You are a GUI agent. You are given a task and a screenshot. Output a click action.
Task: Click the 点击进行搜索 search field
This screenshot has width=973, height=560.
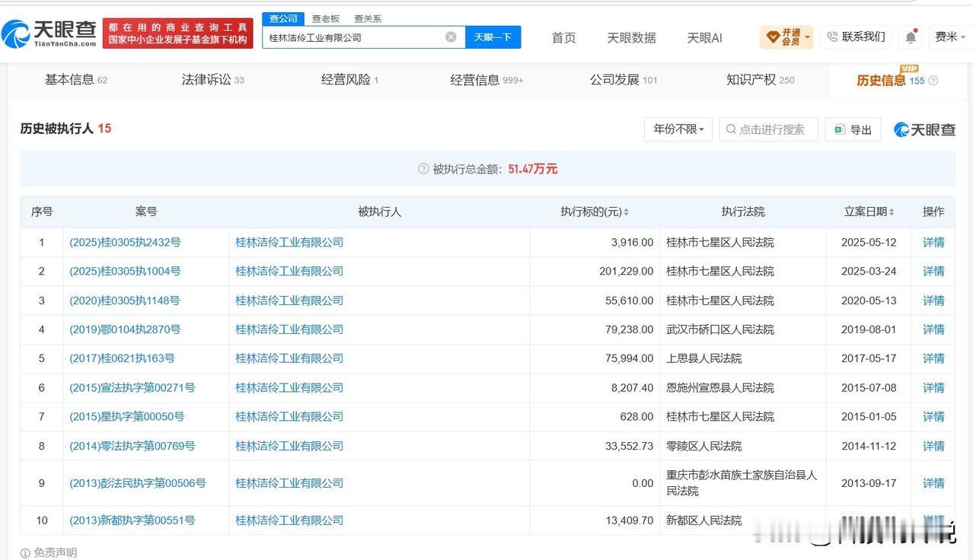(768, 129)
